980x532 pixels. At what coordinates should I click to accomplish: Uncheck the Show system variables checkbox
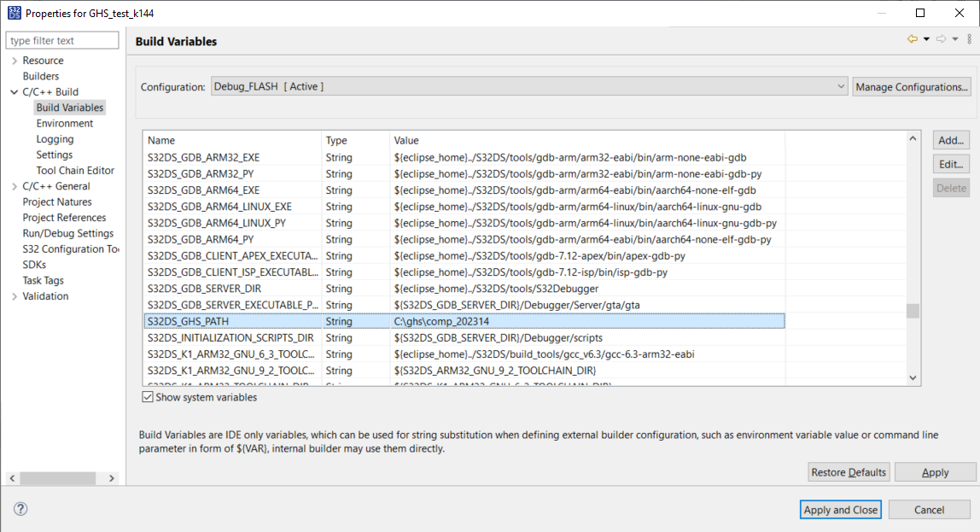pyautogui.click(x=148, y=396)
